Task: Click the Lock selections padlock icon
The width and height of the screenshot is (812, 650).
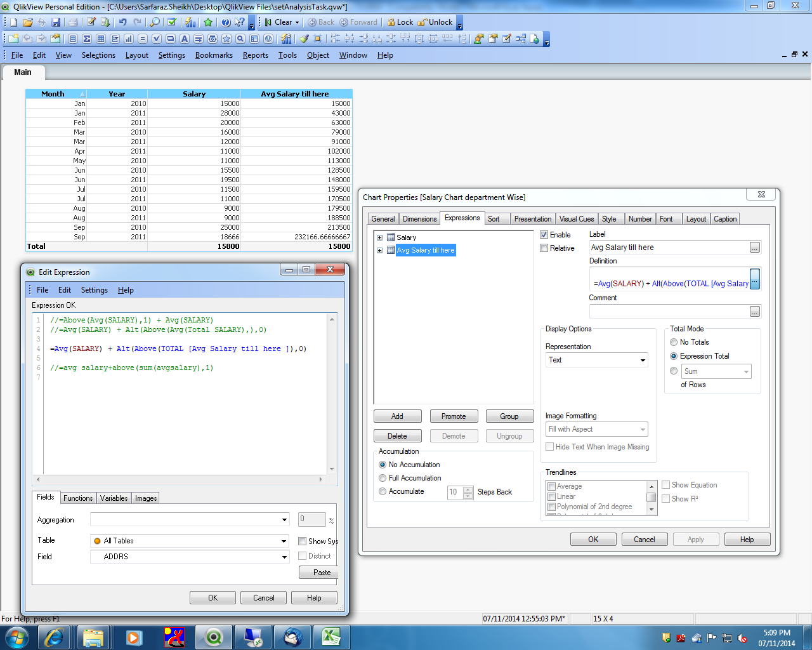Action: coord(391,22)
